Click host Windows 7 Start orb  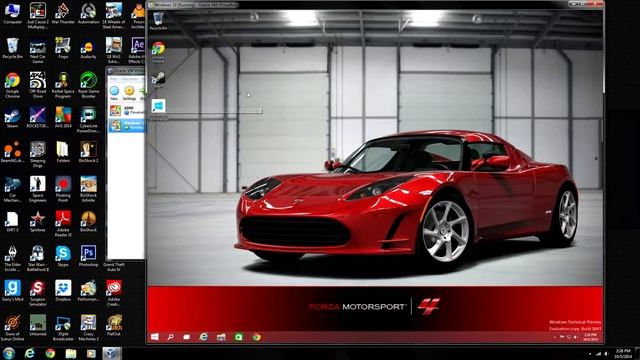[9, 353]
